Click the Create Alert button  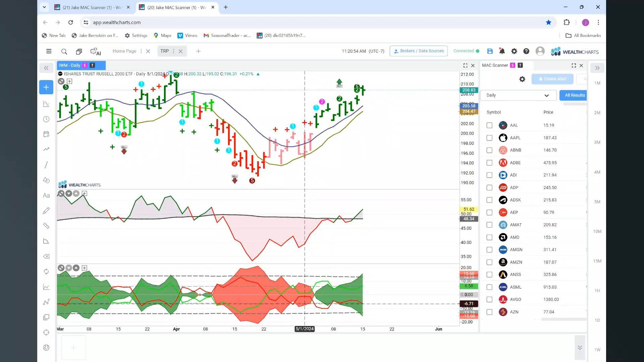click(x=552, y=79)
